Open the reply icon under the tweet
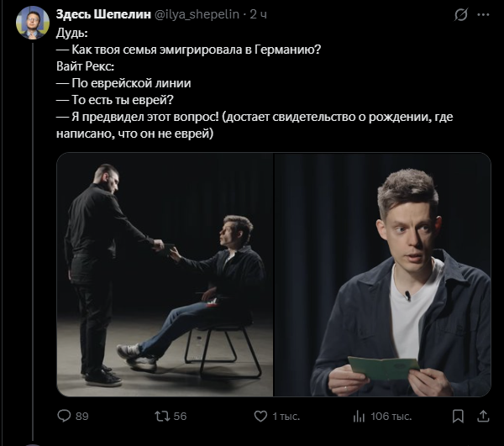Viewport: 504px width, 446px height. [x=64, y=416]
